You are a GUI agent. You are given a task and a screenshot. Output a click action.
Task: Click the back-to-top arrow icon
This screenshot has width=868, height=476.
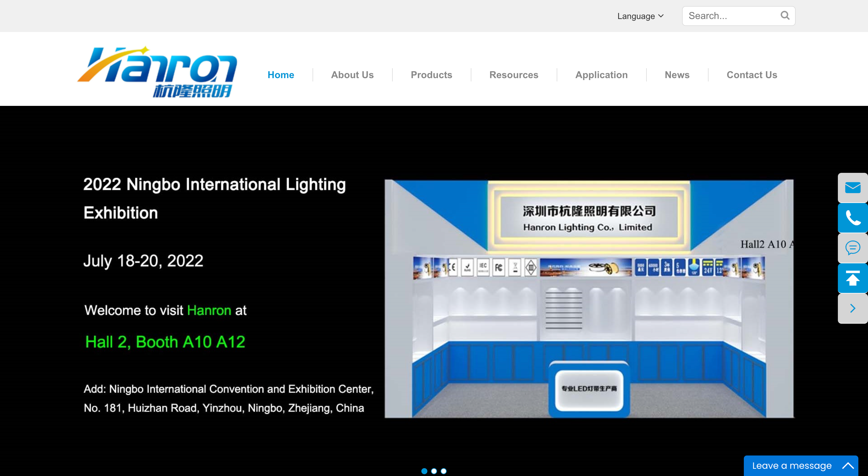[853, 278]
